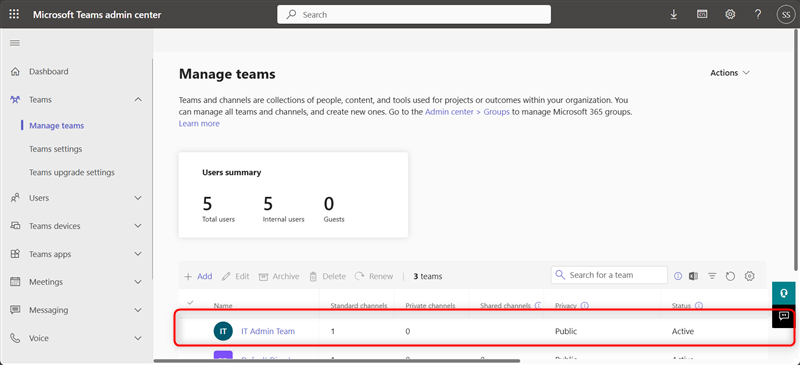Open Teams settings in the sidebar

[x=56, y=149]
